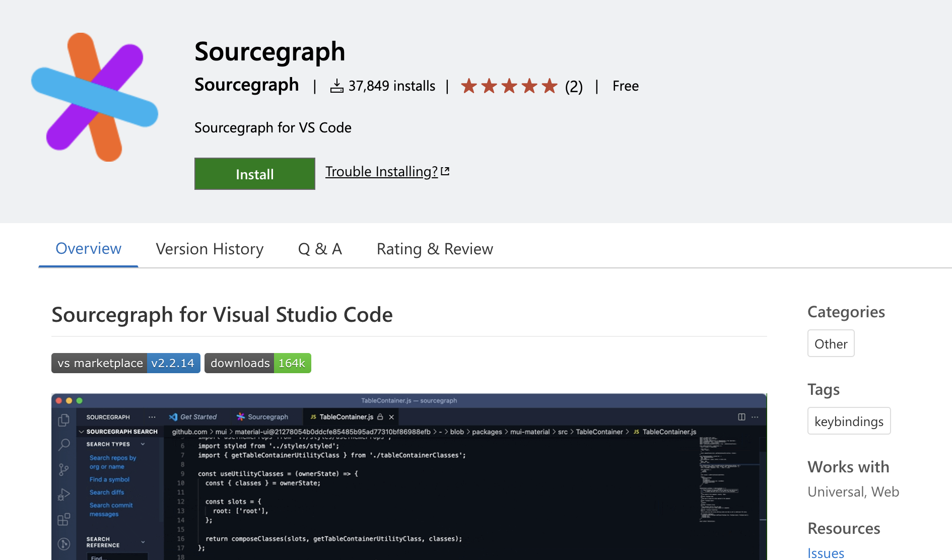
Task: Click the Find a symbol link
Action: [x=109, y=479]
